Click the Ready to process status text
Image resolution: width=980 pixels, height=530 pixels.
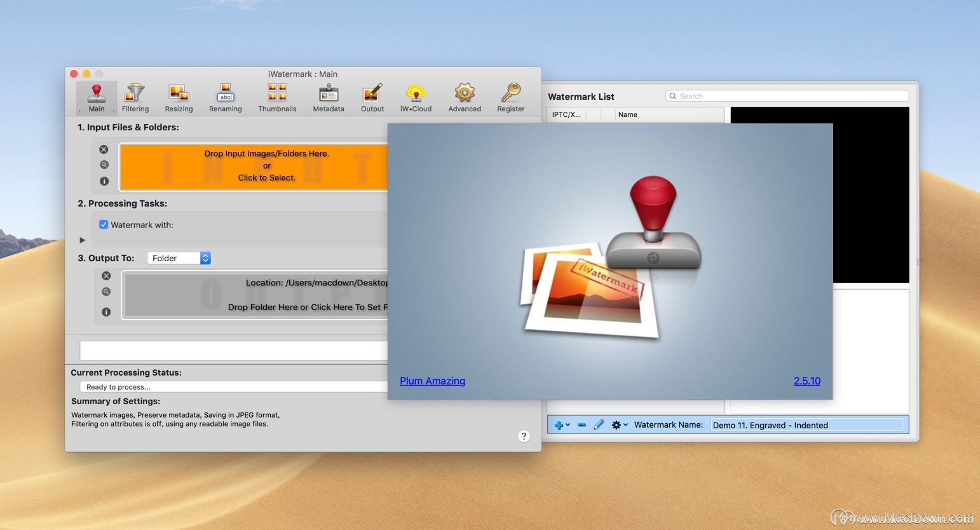click(118, 387)
